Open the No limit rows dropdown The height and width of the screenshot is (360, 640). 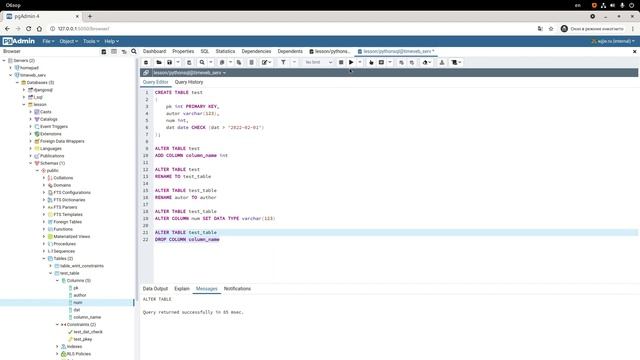tap(318, 62)
